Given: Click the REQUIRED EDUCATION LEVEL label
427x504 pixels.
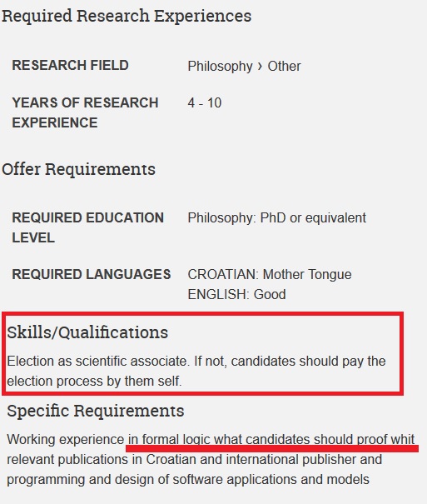Looking at the screenshot, I should (x=88, y=227).
